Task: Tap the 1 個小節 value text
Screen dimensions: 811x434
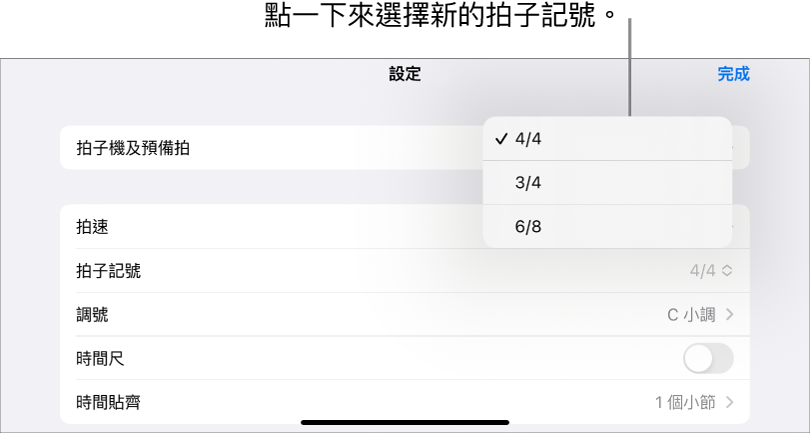Action: 685,403
